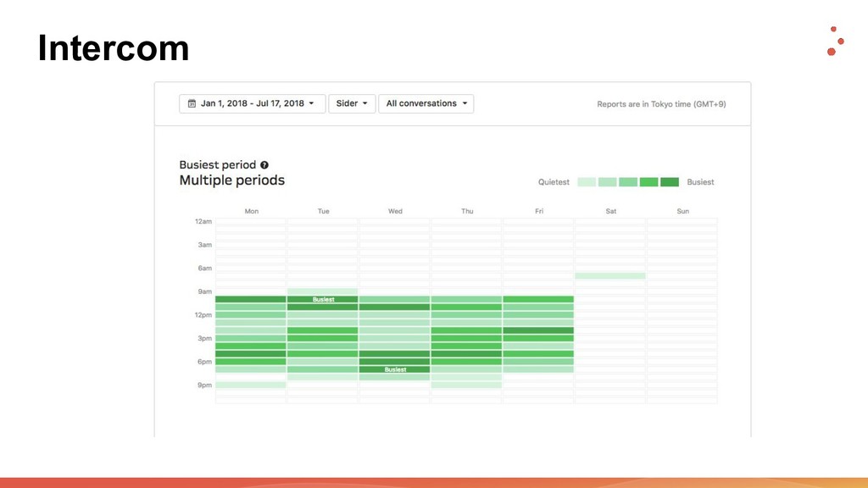This screenshot has height=488, width=868.
Task: Click the Busiest legend label at right
Action: (700, 182)
